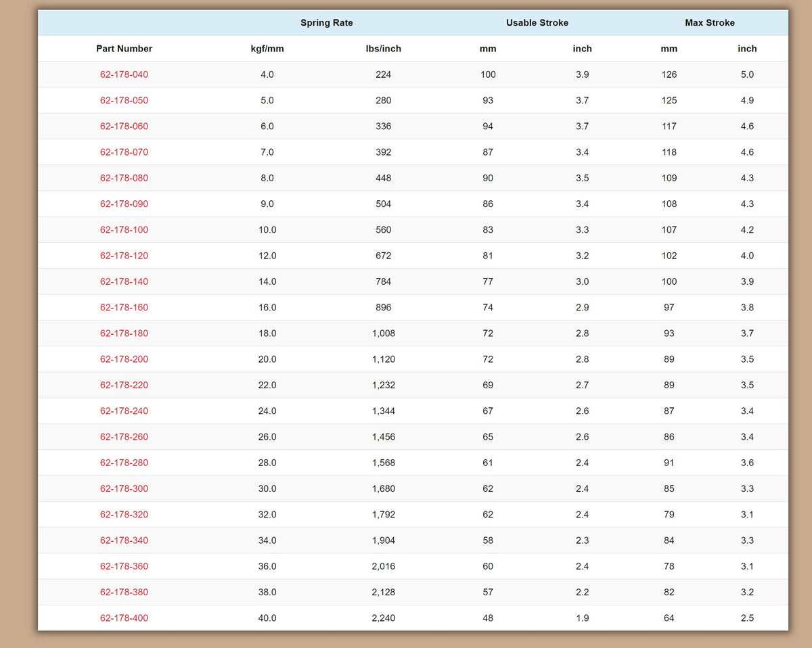Click the Usable Stroke group header
The height and width of the screenshot is (648, 812).
[x=537, y=23]
